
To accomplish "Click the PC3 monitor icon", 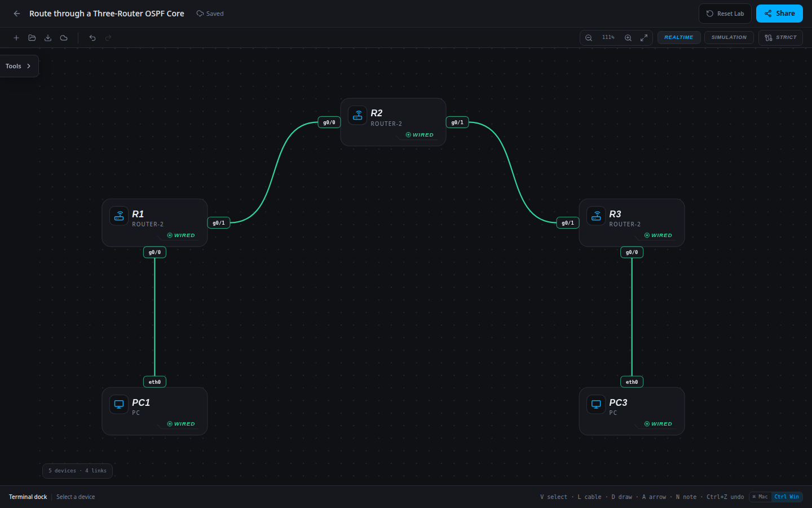I will click(596, 404).
